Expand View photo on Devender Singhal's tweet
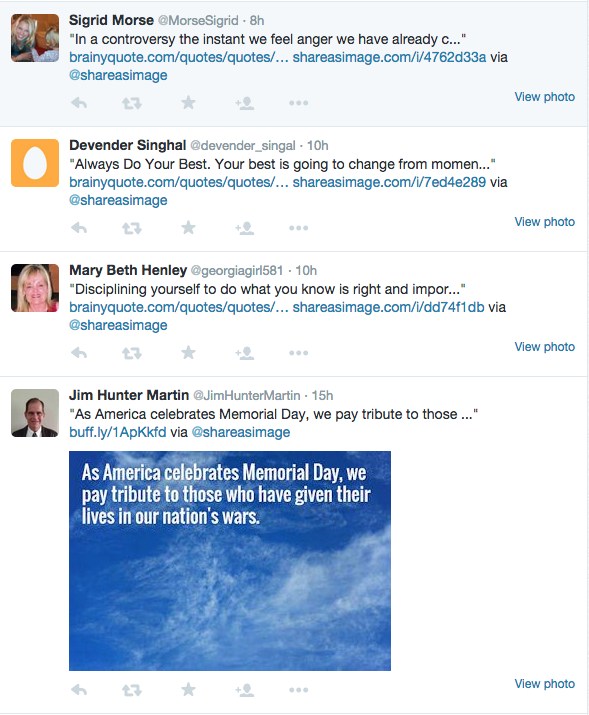The width and height of the screenshot is (589, 715). (x=545, y=222)
